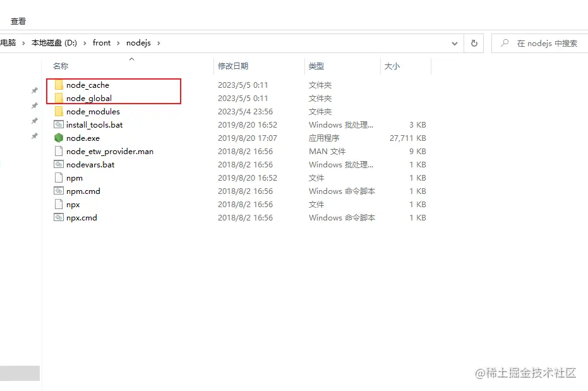The width and height of the screenshot is (588, 391).
Task: Open the address bar history dropdown
Action: click(x=455, y=43)
